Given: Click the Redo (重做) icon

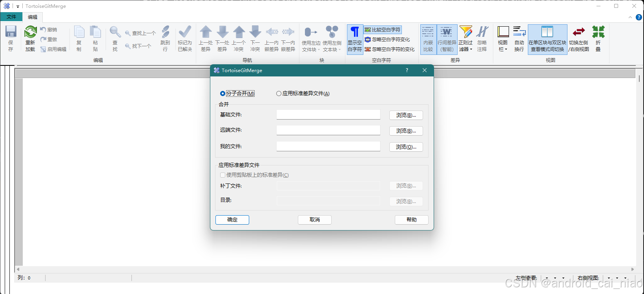Looking at the screenshot, I should pos(43,39).
